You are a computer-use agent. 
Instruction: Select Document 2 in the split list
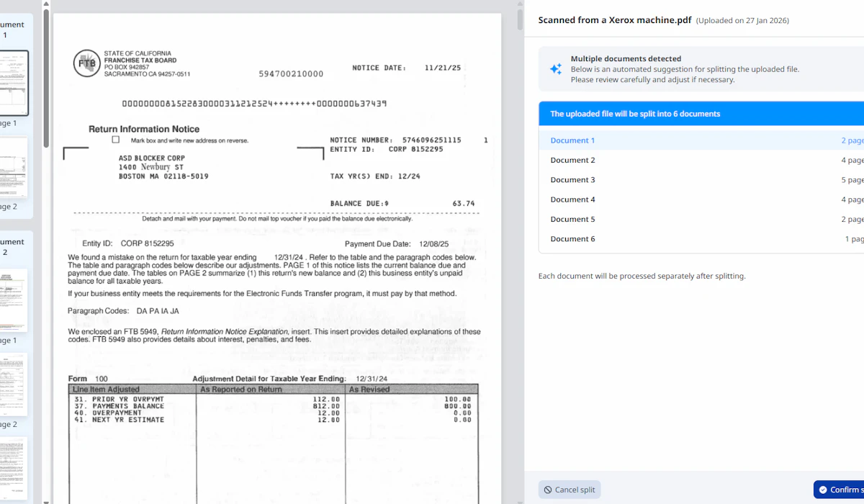pyautogui.click(x=701, y=160)
